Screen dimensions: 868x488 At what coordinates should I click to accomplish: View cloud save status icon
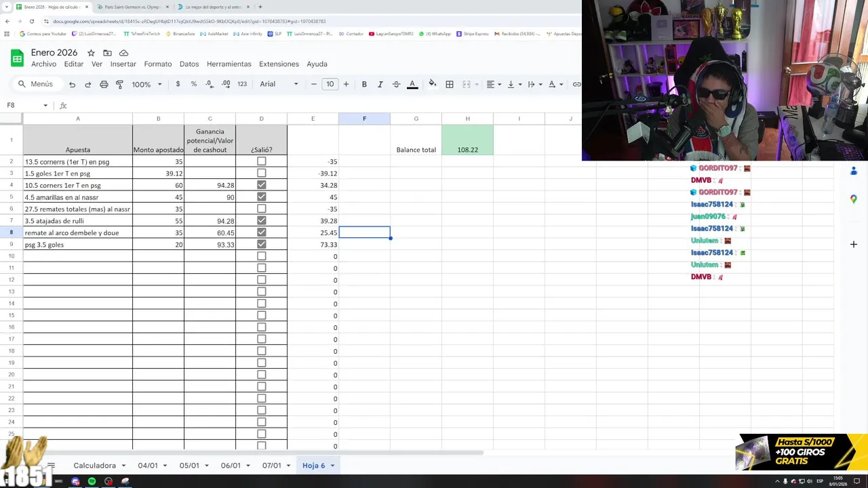click(123, 53)
